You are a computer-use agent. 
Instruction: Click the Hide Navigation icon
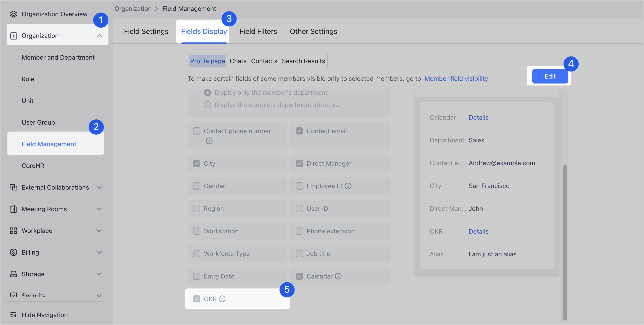[x=14, y=315]
